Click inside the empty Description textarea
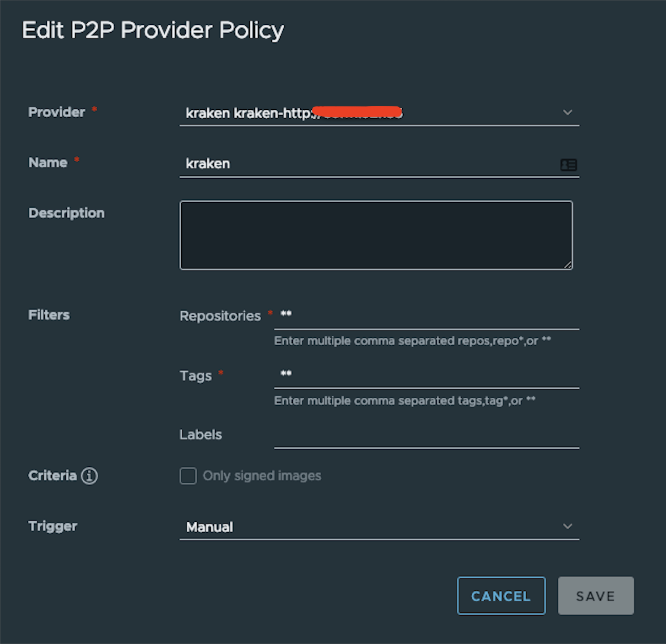Screen dimensions: 666x644 point(376,234)
